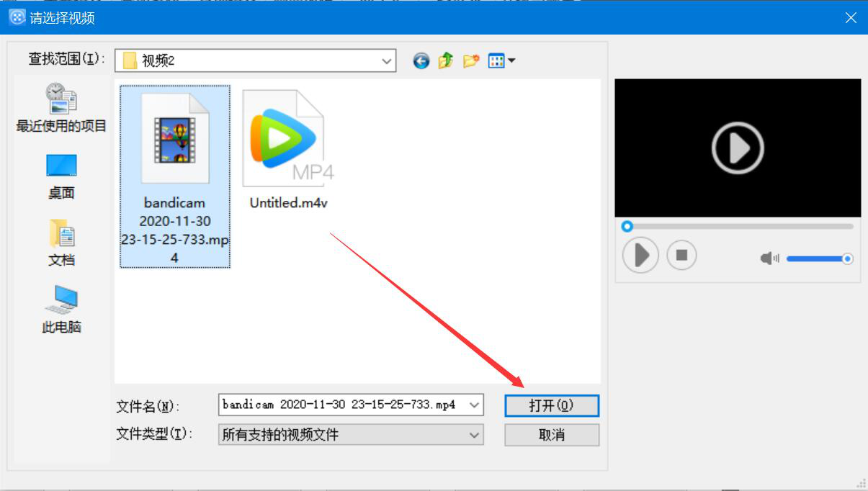Click the app icon in the title bar
This screenshot has width=868, height=491.
click(x=16, y=17)
